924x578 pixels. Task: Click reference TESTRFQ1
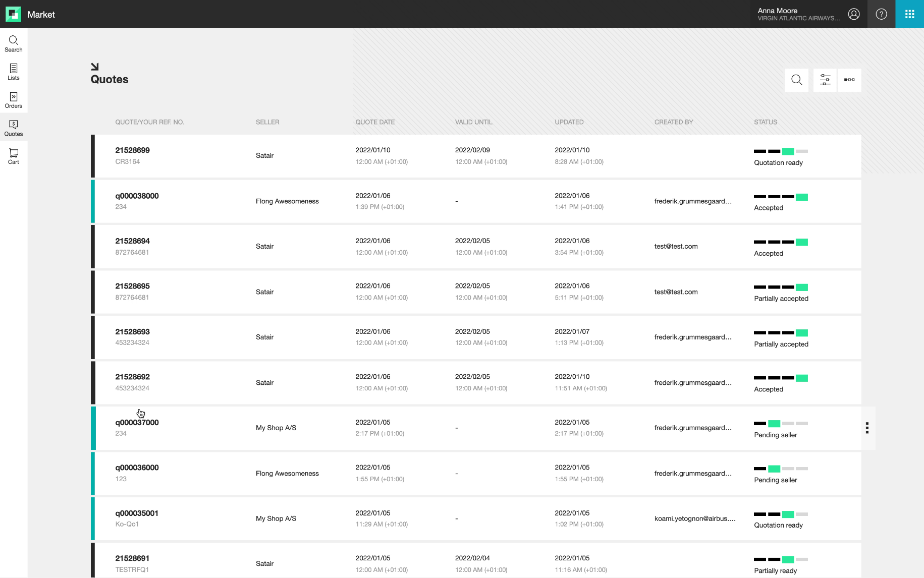tap(132, 569)
